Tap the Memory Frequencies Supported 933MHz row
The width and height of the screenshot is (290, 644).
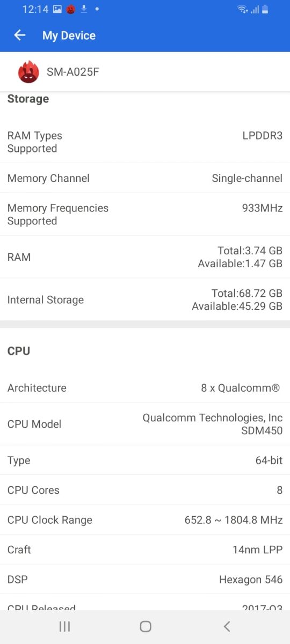[x=145, y=214]
